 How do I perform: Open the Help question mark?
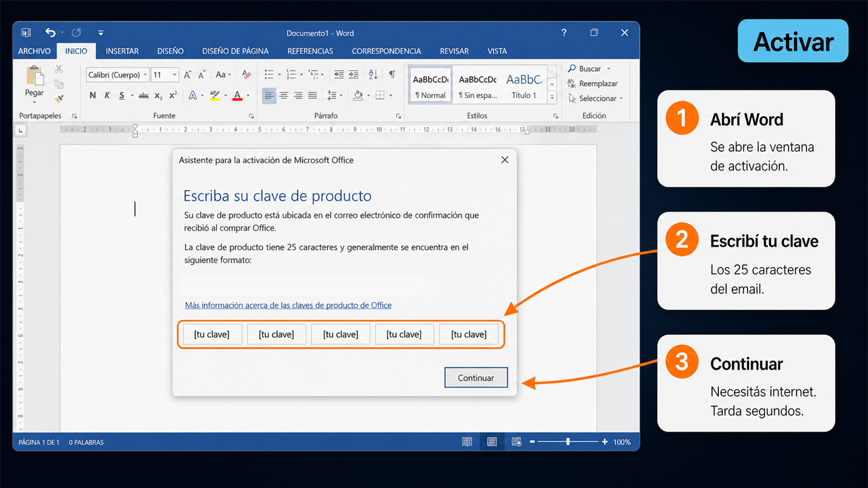tap(564, 33)
